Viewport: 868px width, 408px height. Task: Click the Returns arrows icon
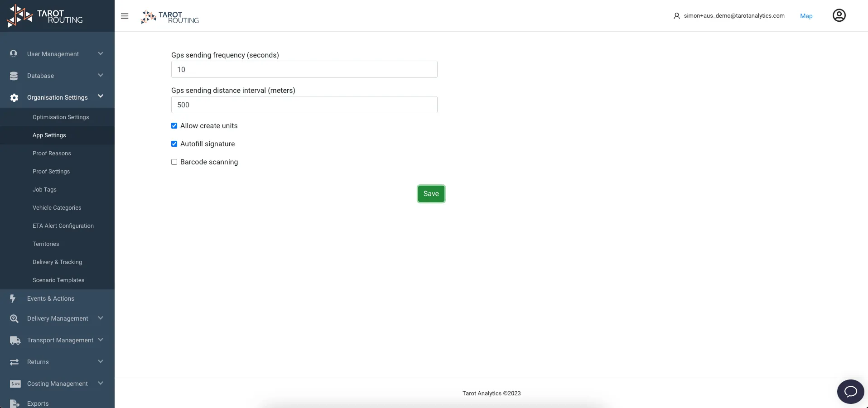14,362
